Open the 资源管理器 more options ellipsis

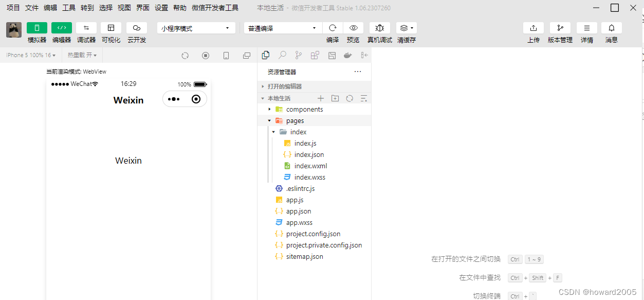point(358,72)
